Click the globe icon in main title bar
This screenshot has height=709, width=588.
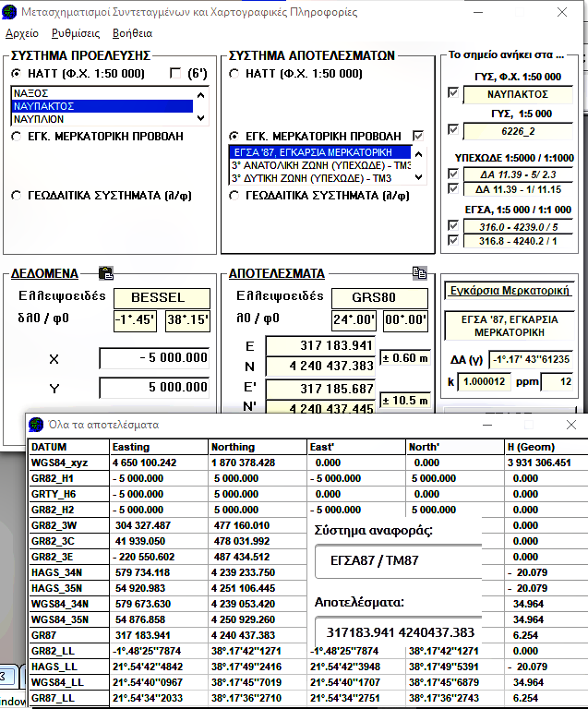point(9,12)
